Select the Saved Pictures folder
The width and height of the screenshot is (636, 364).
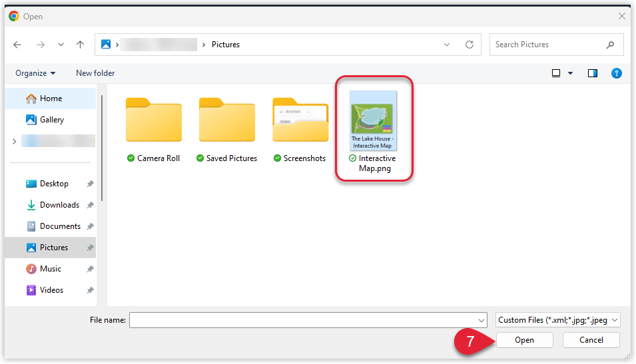(x=227, y=120)
